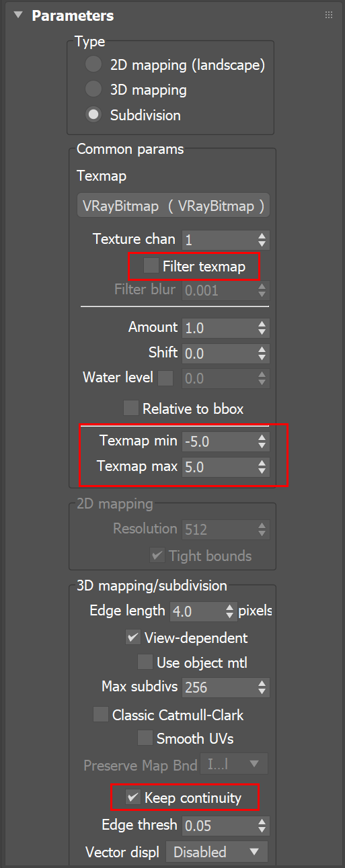
Task: Click the Parameters rollout grip handle
Action: 329,15
